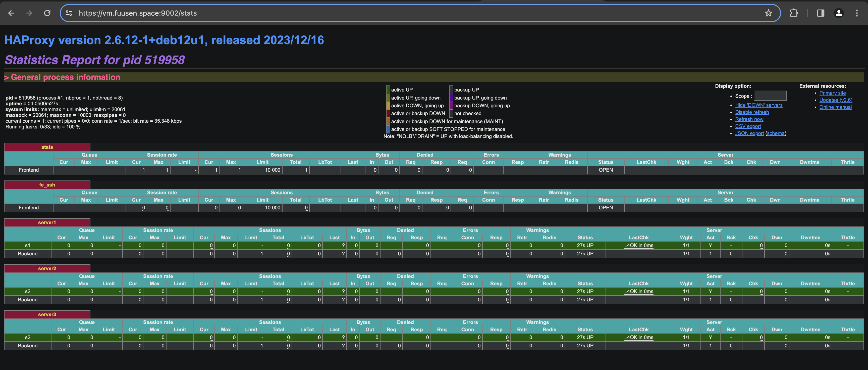Click the uptime value line
The height and width of the screenshot is (370, 868).
[32, 104]
